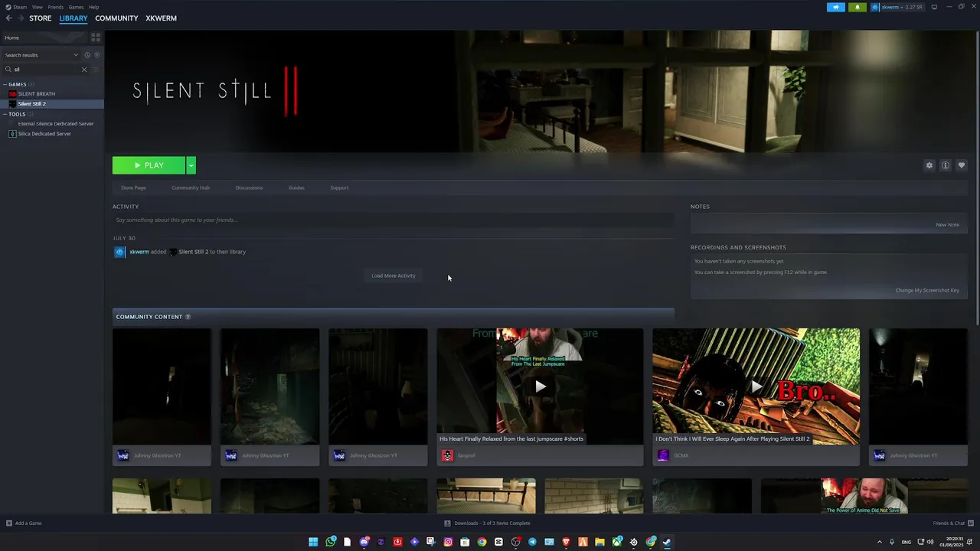This screenshot has height=551, width=980.
Task: Click the library Home button
Action: pyautogui.click(x=44, y=37)
